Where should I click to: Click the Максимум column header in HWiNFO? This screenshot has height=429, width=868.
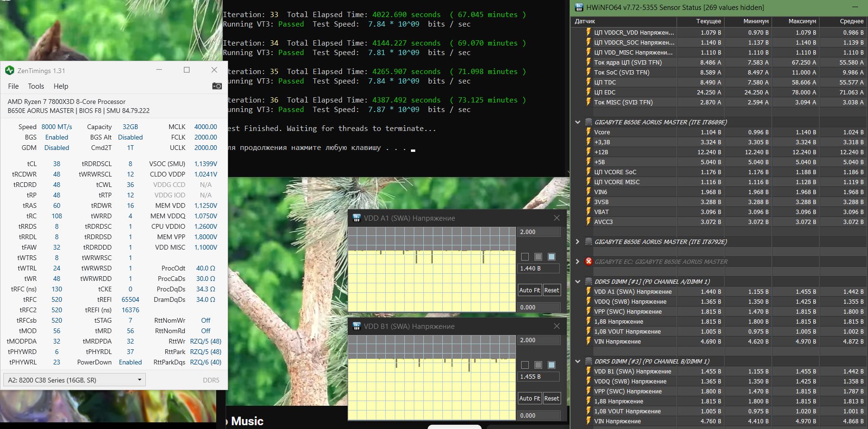click(795, 21)
